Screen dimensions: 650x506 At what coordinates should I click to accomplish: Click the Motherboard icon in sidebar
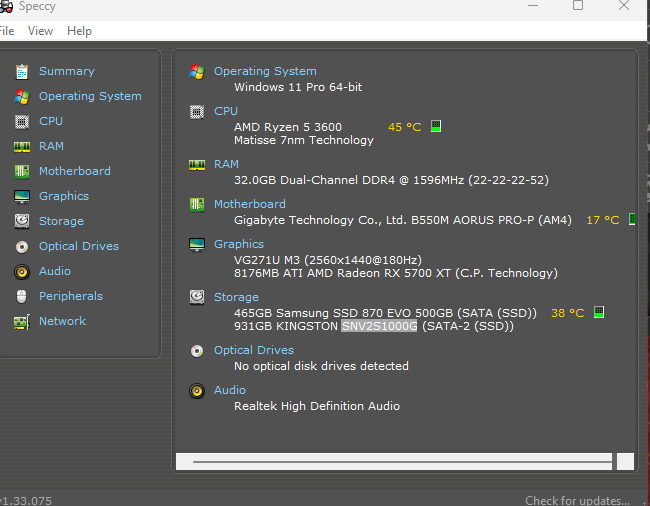pyautogui.click(x=22, y=172)
